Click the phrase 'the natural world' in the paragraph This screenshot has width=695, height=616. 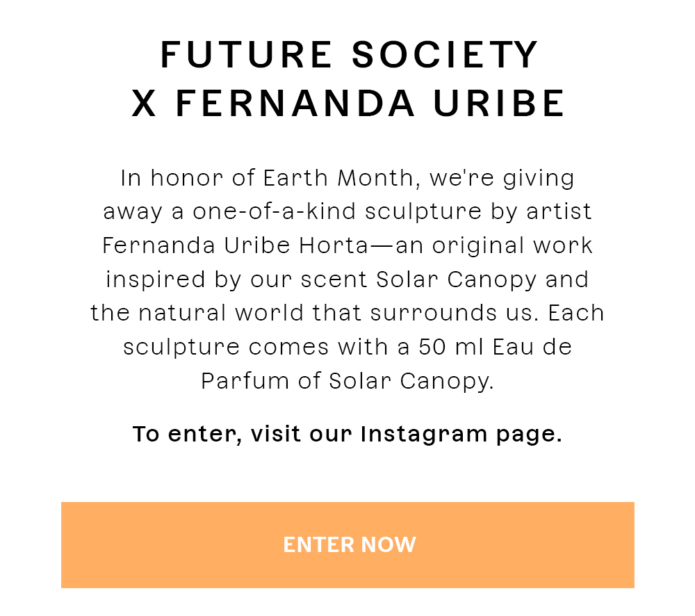tap(197, 313)
